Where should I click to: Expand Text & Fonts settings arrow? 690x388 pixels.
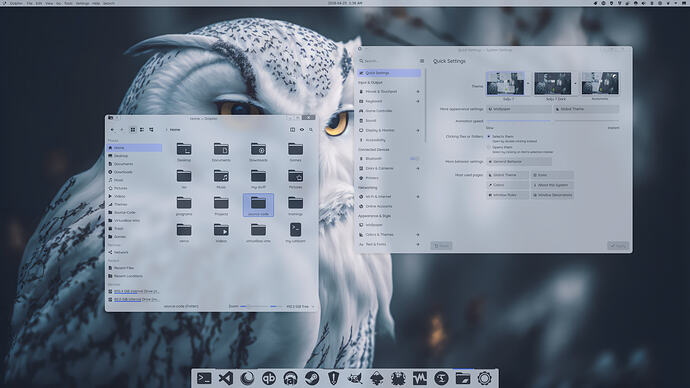418,244
